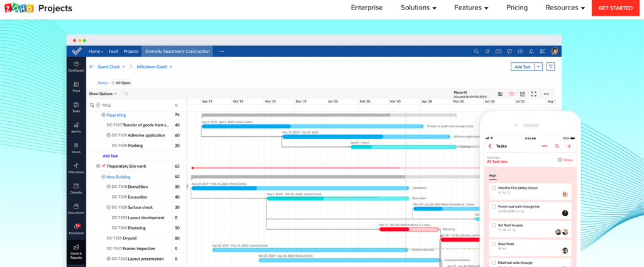Switch to Donnelly Apartments Construction tab

[x=177, y=52]
